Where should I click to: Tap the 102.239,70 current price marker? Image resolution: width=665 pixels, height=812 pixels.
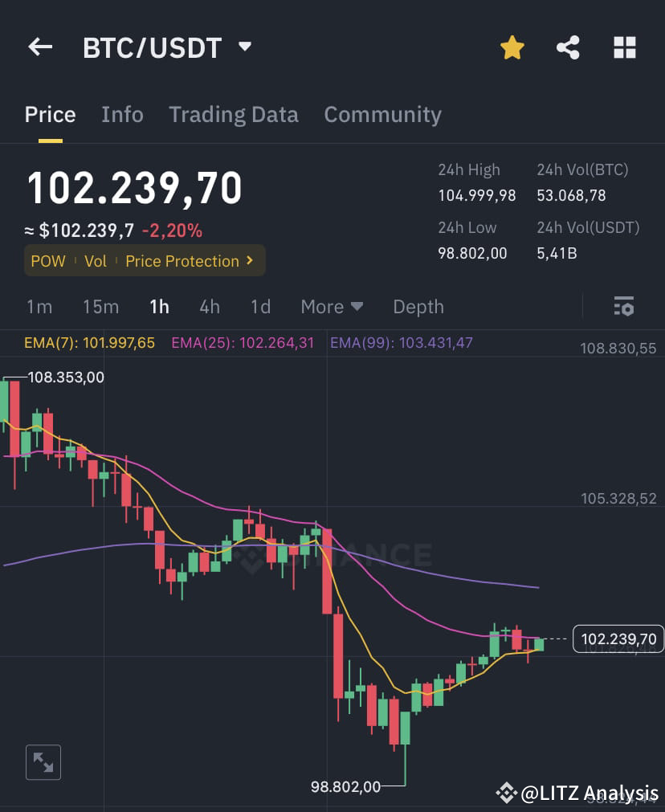click(x=618, y=639)
